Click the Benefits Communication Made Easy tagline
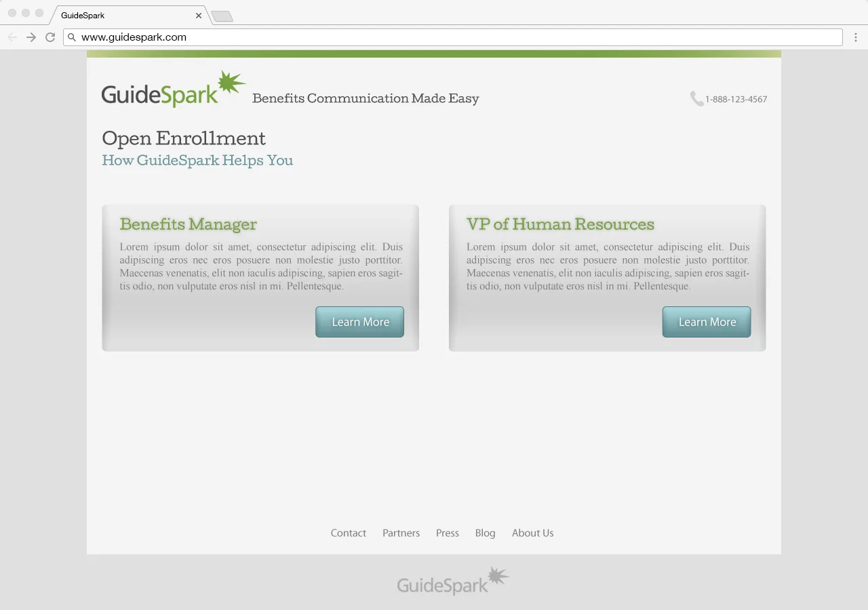The width and height of the screenshot is (868, 610). (x=366, y=99)
